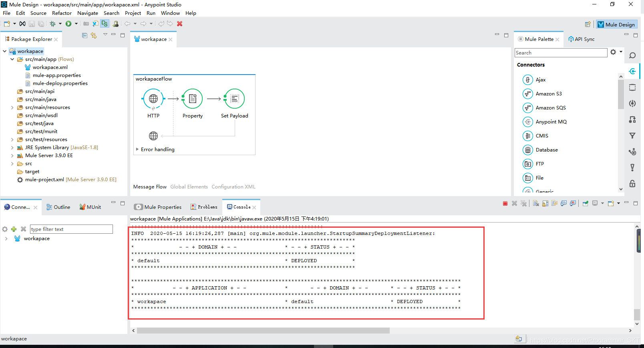This screenshot has height=348, width=644.
Task: Toggle show console on standard error change
Action: [x=573, y=204]
